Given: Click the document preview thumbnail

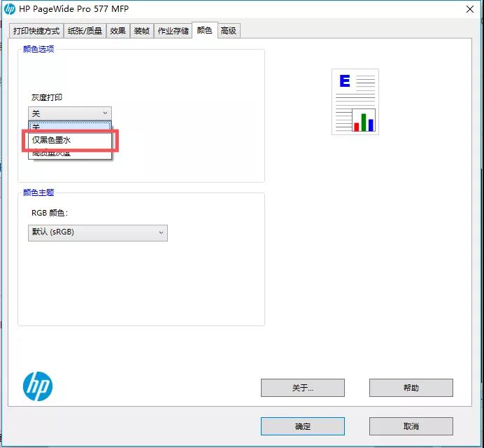Looking at the screenshot, I should pyautogui.click(x=355, y=101).
